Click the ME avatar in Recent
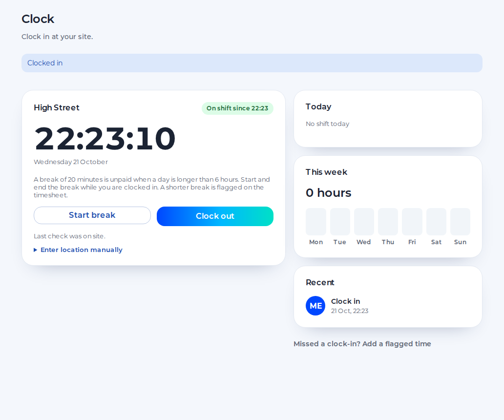This screenshot has height=420, width=504. tap(315, 306)
